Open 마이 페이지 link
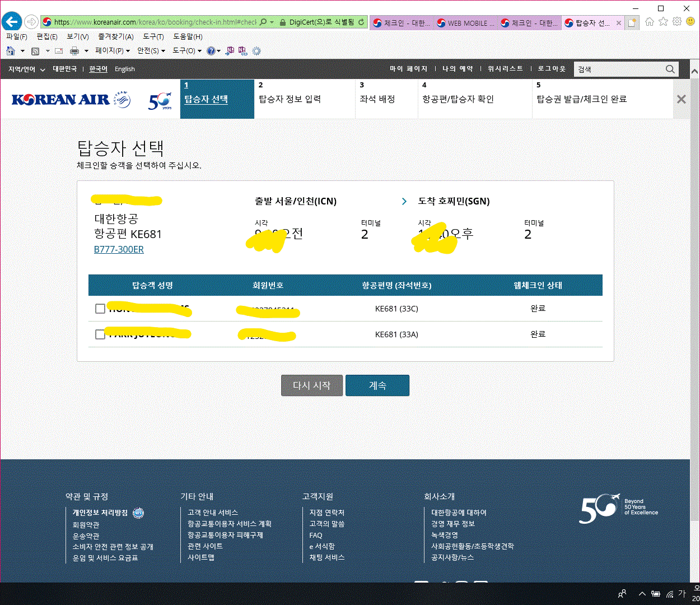Image resolution: width=700 pixels, height=605 pixels. pyautogui.click(x=408, y=69)
